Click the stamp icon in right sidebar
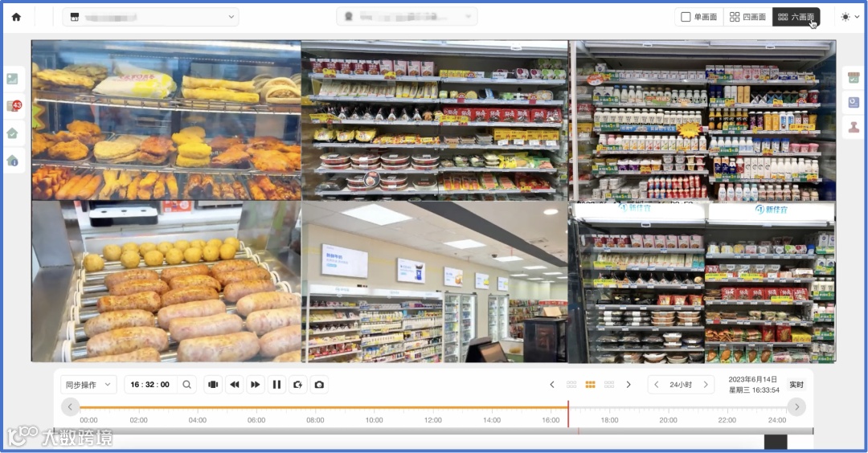This screenshot has width=868, height=453. pyautogui.click(x=854, y=127)
